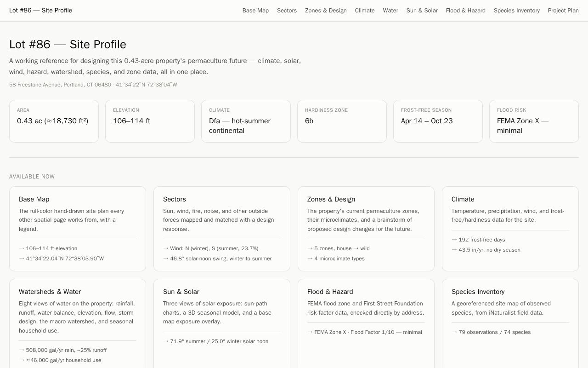This screenshot has height=368, width=588.
Task: Open Zones & Design in the top navigation
Action: pos(326,11)
